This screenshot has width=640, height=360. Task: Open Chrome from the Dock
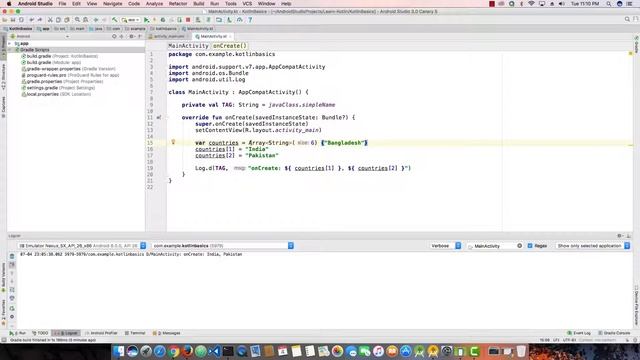(173, 351)
